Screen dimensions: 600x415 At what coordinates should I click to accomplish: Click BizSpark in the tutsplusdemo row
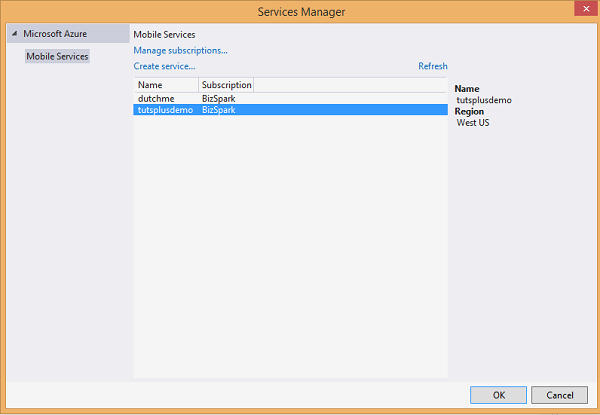[x=219, y=110]
